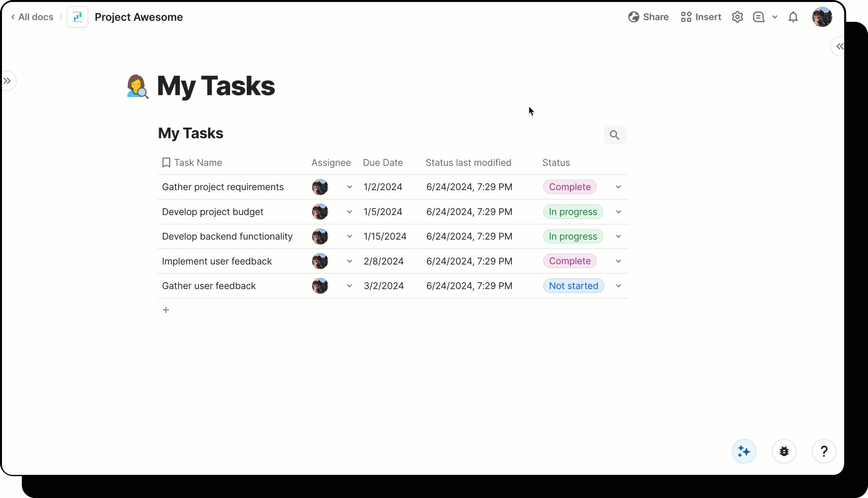The height and width of the screenshot is (498, 868).
Task: Expand the comments dropdown arrow in top bar
Action: point(775,17)
